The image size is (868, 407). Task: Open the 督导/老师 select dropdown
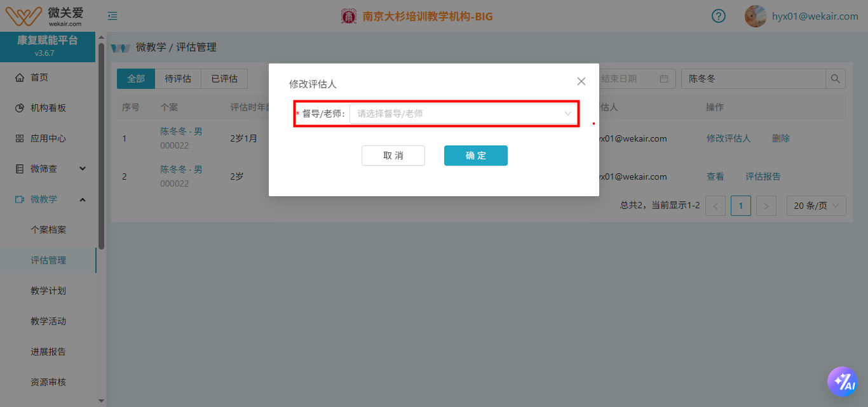(463, 114)
